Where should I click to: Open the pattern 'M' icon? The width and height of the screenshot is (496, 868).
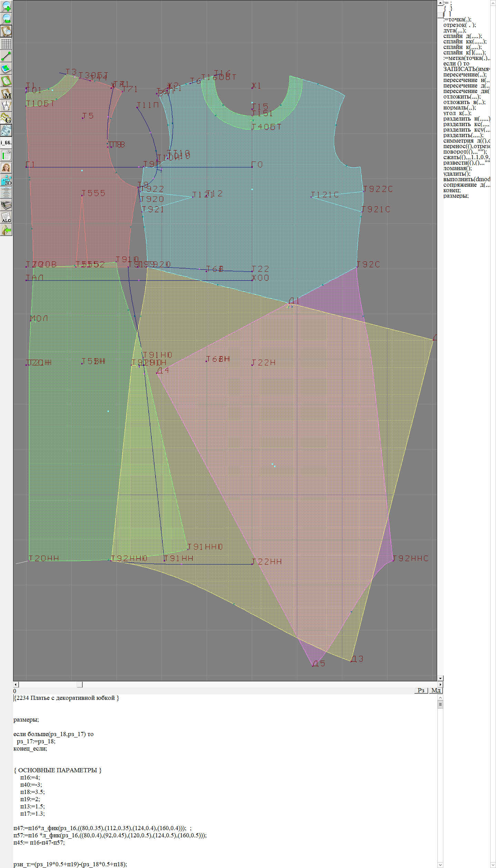point(6,94)
